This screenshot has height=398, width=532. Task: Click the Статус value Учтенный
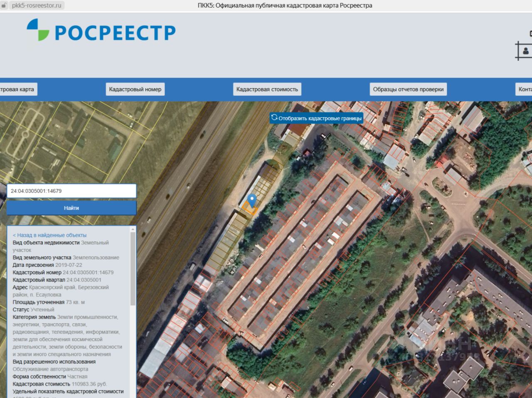coord(42,310)
